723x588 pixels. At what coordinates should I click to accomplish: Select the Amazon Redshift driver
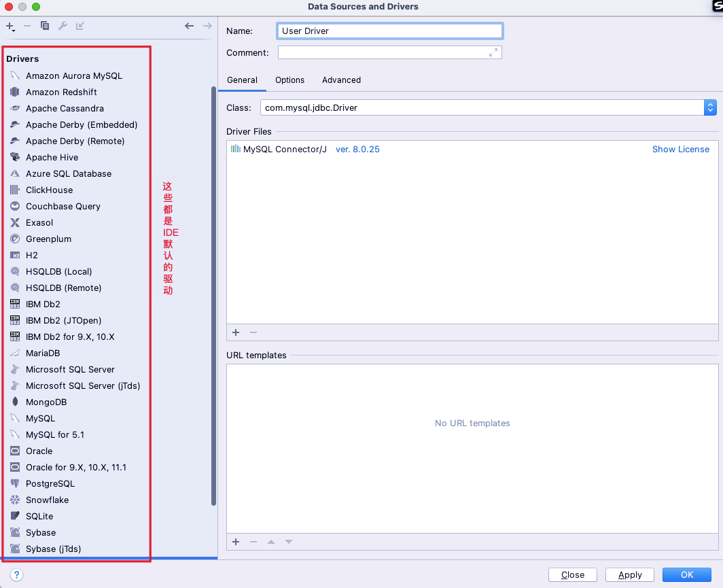pos(61,92)
